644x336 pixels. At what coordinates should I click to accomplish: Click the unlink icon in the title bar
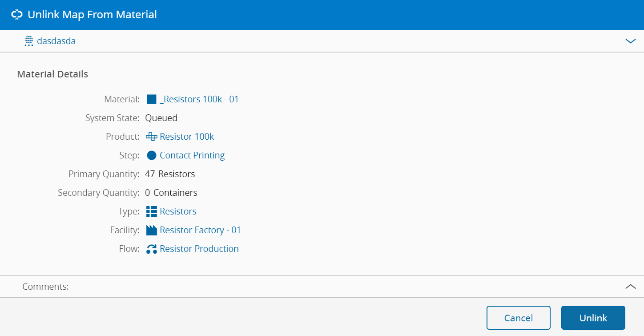(17, 15)
